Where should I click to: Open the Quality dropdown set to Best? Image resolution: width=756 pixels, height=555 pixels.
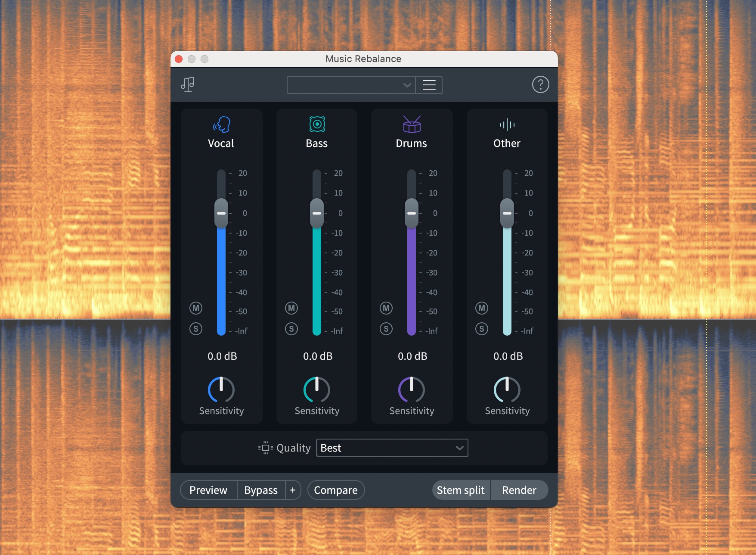click(x=392, y=448)
